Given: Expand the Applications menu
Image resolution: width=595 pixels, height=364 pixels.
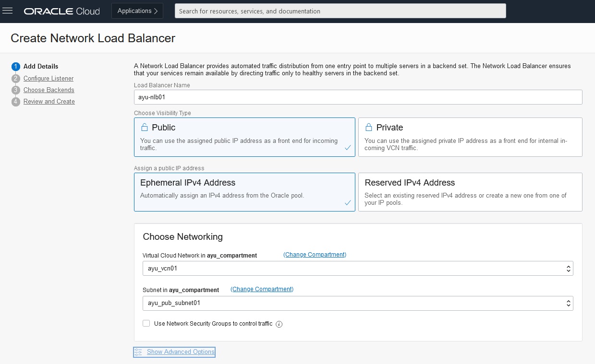Looking at the screenshot, I should 137,11.
